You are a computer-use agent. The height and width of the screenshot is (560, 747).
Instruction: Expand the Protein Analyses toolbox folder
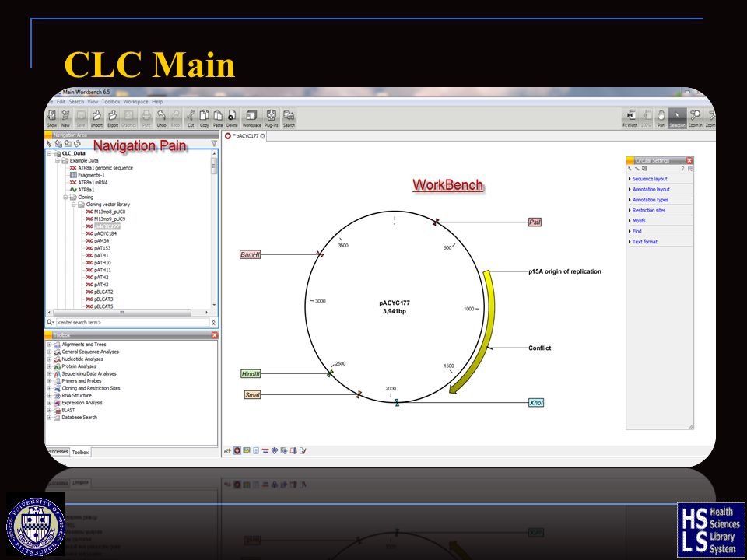[x=50, y=366]
